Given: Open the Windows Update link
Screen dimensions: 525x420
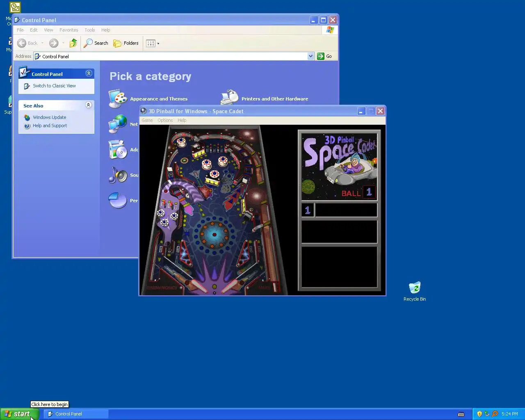Looking at the screenshot, I should [49, 117].
